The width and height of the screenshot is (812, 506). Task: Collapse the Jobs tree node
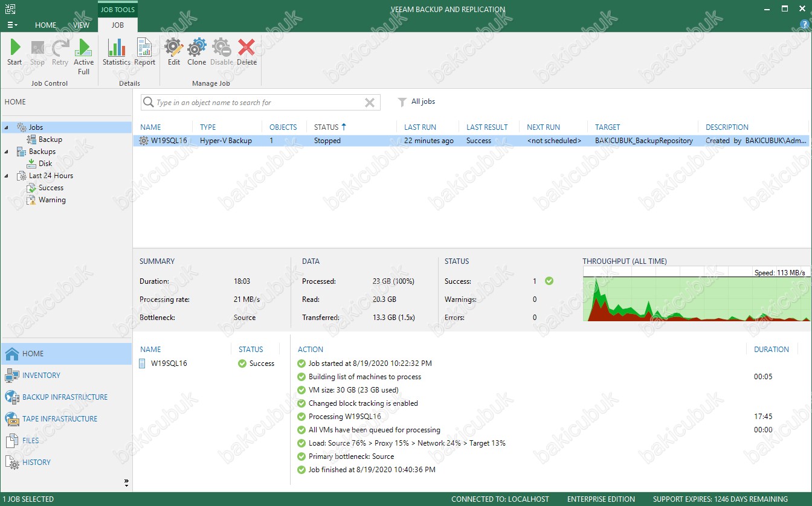6,127
